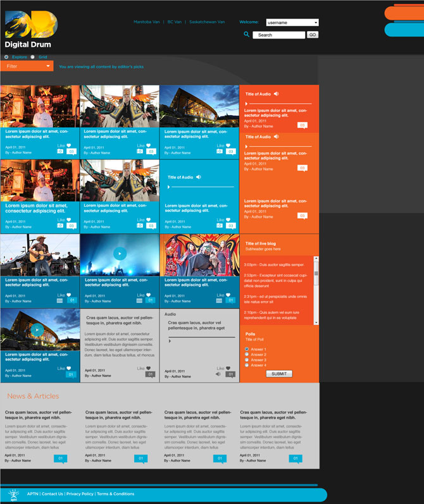Click speaker icon in blue audio tile
The height and width of the screenshot is (504, 424).
tap(199, 177)
